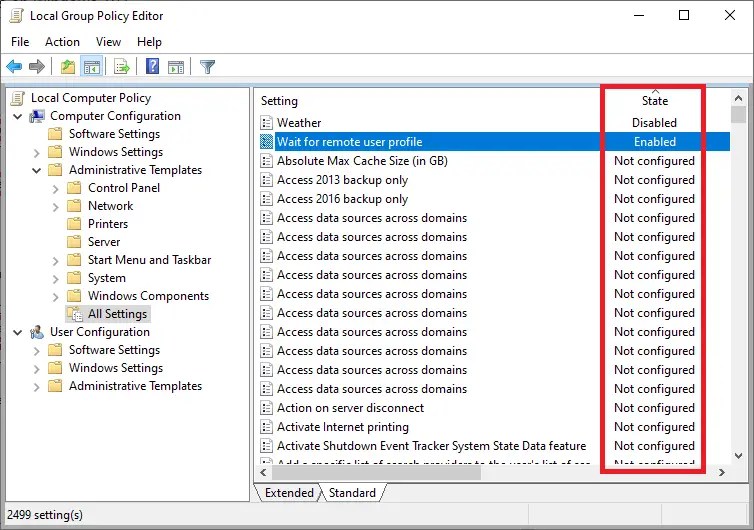Click the Export List toolbar icon
Screen dimensions: 754x530
pyautogui.click(x=122, y=66)
